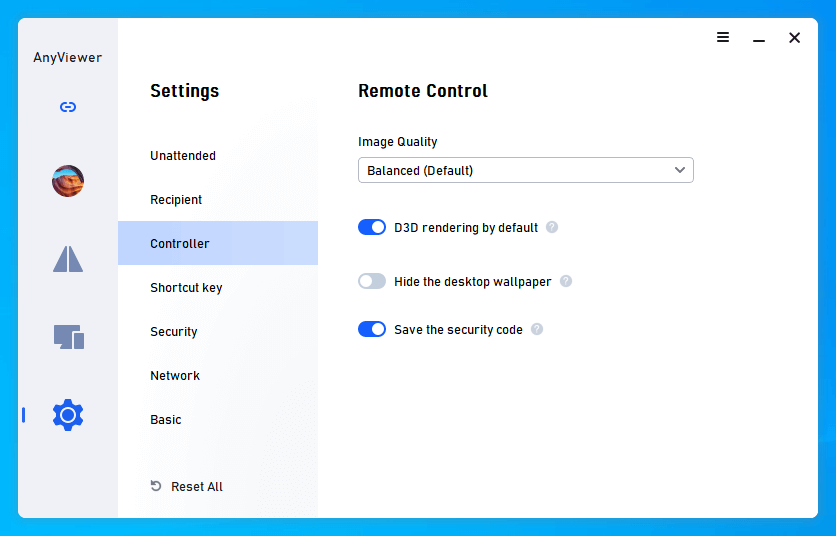Open the Devices monitor icon in sidebar
The height and width of the screenshot is (536, 836).
click(x=69, y=337)
